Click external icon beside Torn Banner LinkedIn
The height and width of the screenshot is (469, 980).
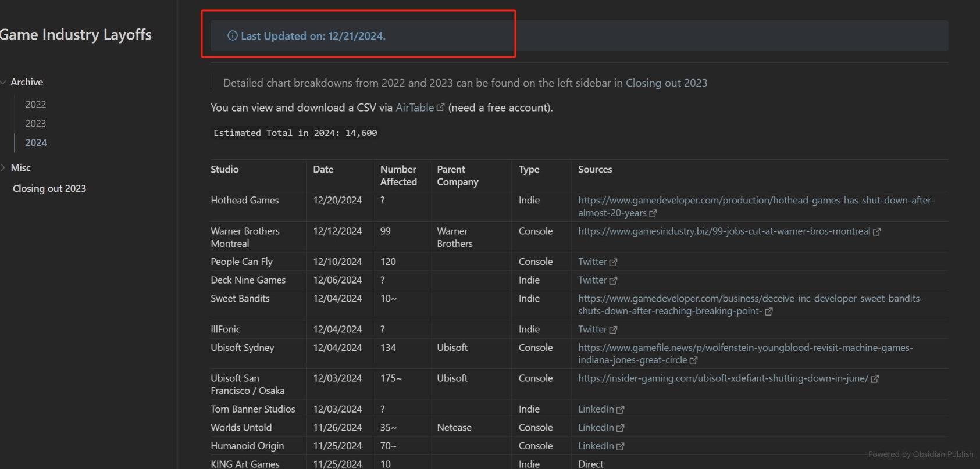click(x=620, y=410)
